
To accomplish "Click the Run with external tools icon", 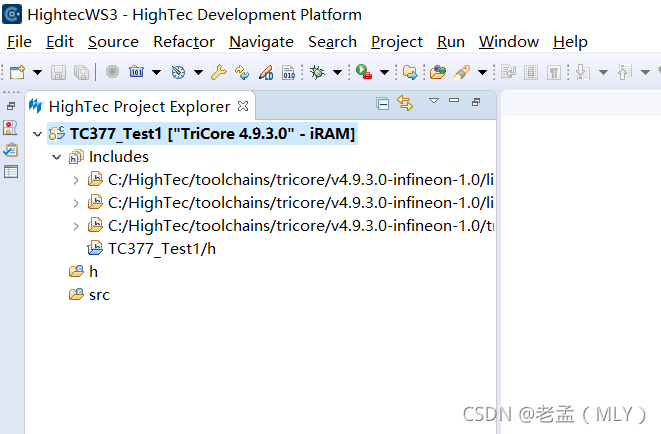I will [x=364, y=72].
